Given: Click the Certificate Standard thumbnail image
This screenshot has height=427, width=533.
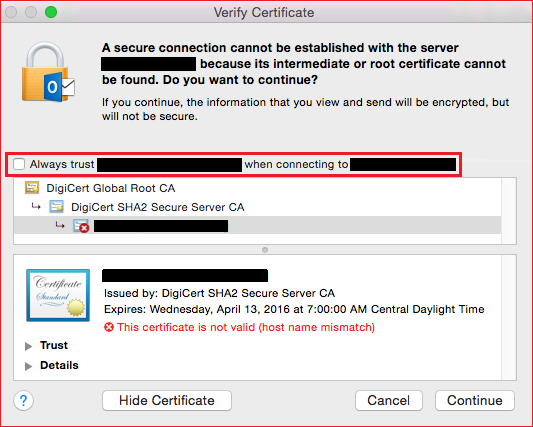Looking at the screenshot, I should tap(58, 295).
